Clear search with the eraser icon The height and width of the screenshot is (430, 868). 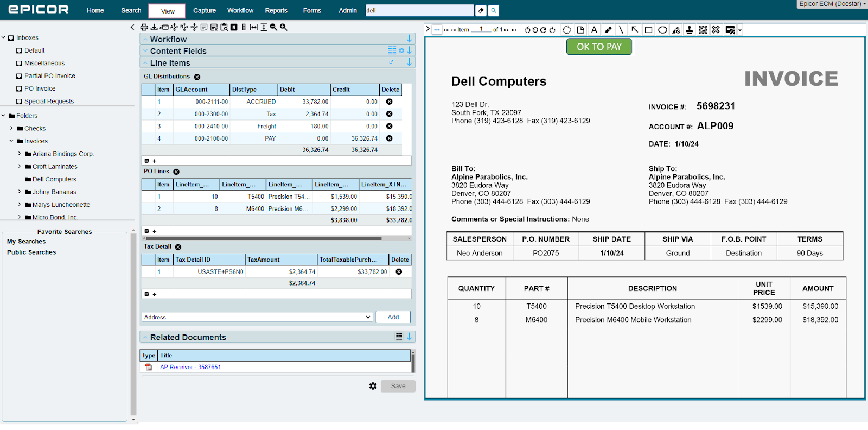(481, 10)
